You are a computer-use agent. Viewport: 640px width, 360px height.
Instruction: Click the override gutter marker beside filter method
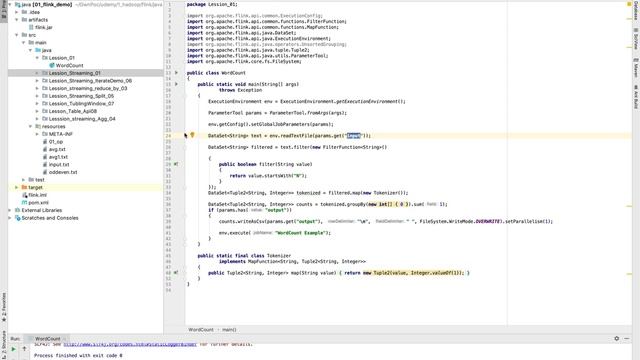[x=176, y=164]
